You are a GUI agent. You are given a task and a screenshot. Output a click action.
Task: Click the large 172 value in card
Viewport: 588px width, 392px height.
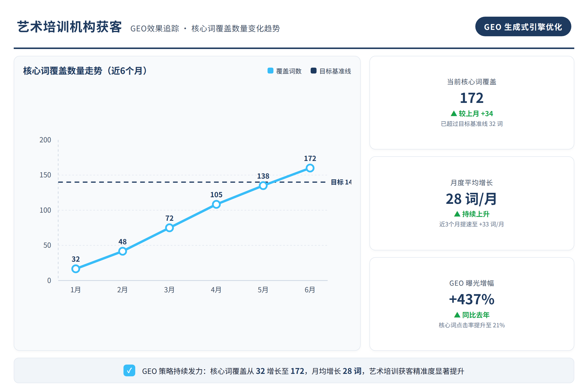471,98
